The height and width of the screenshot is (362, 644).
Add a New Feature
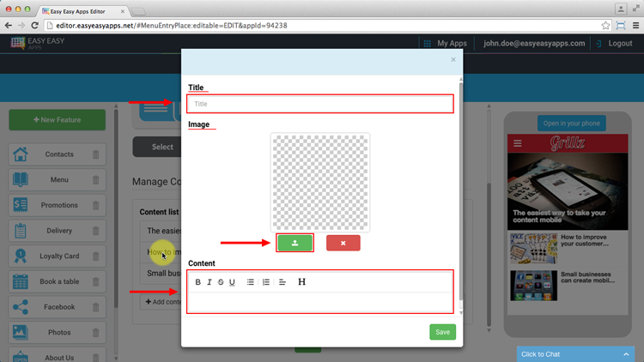click(57, 120)
